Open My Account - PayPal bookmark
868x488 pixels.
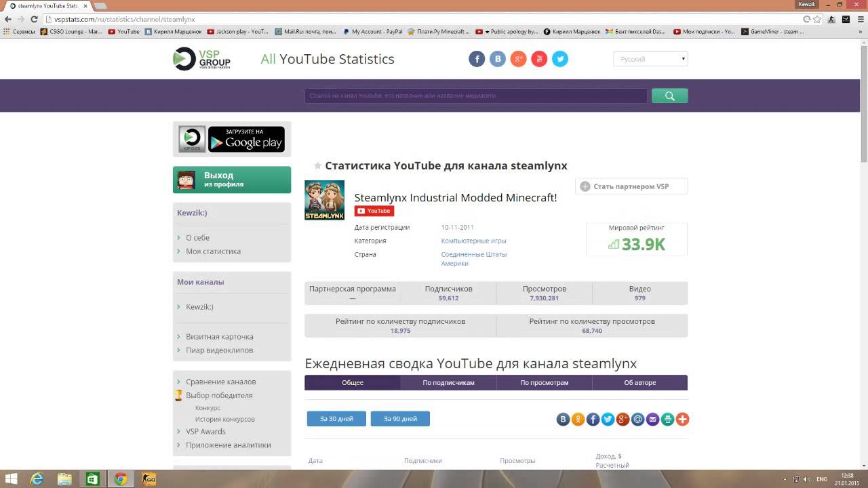[x=372, y=31]
